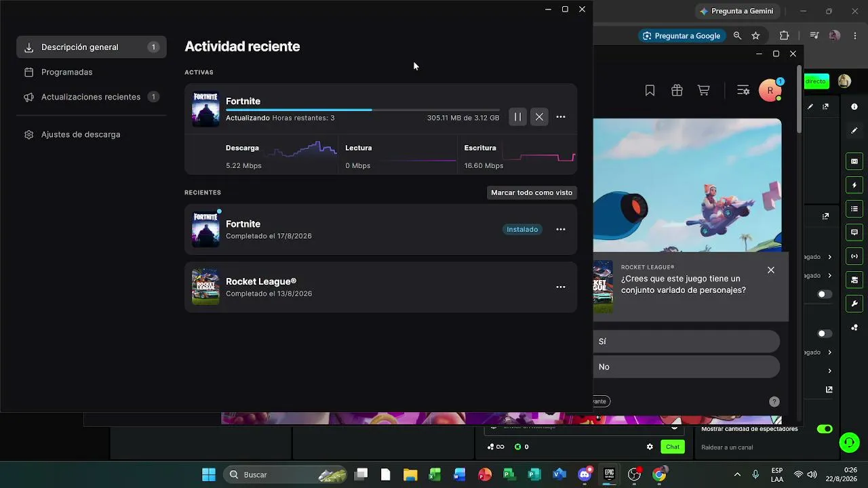Screen dimensions: 868x488
Task: Open the Chrome profile avatar
Action: click(x=835, y=36)
